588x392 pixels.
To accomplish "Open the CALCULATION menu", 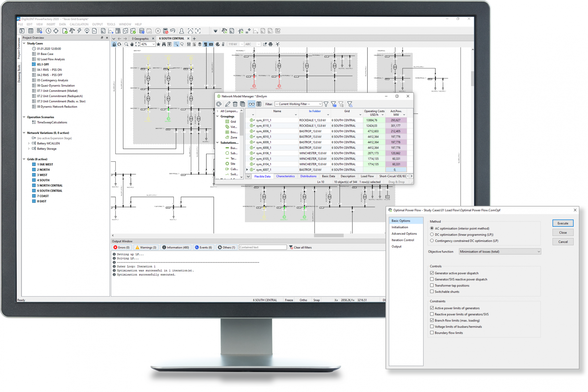I will pos(79,24).
